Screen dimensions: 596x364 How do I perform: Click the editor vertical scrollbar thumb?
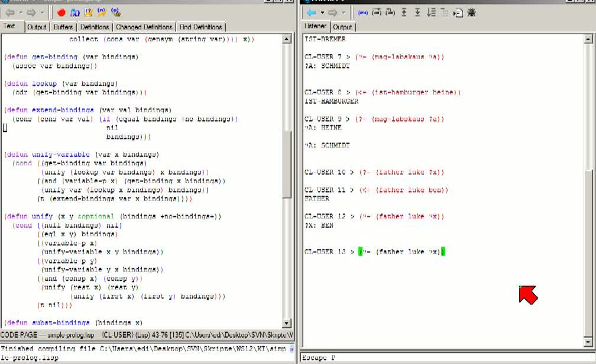287,164
